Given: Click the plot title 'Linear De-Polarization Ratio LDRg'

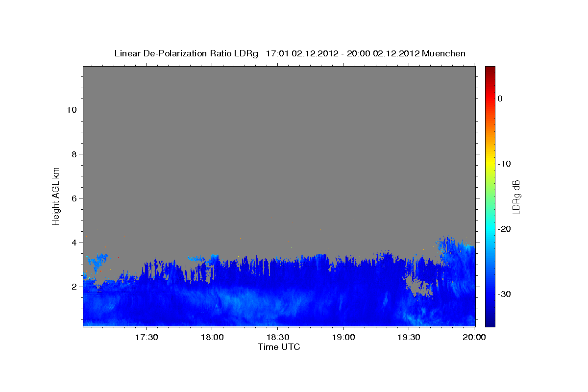Looking at the screenshot, I should point(186,53).
